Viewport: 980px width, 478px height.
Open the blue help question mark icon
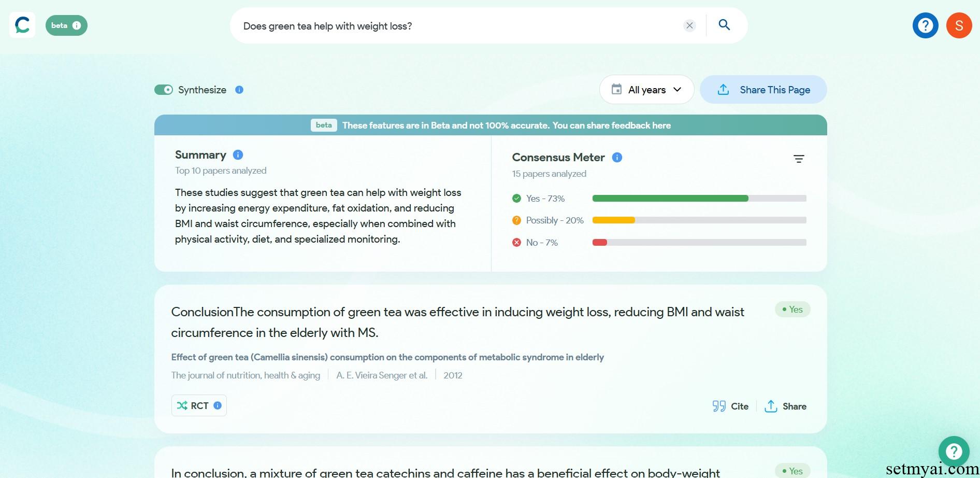(x=925, y=25)
